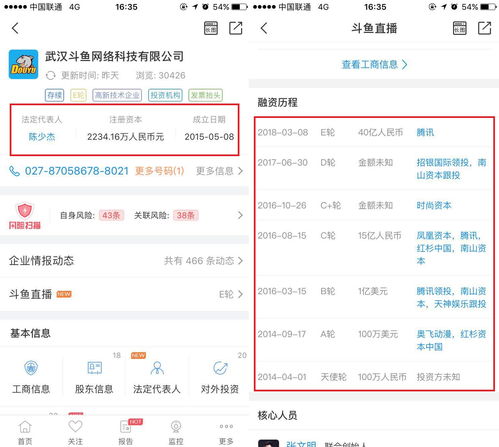This screenshot has width=499, height=447.
Task: Call the number 027-87058678-8021
Action: click(x=77, y=171)
